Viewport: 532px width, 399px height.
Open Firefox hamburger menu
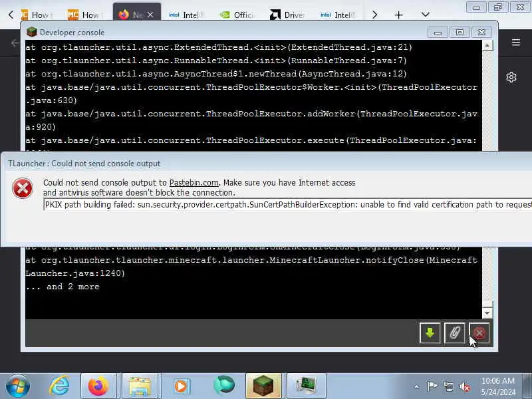pos(516,43)
